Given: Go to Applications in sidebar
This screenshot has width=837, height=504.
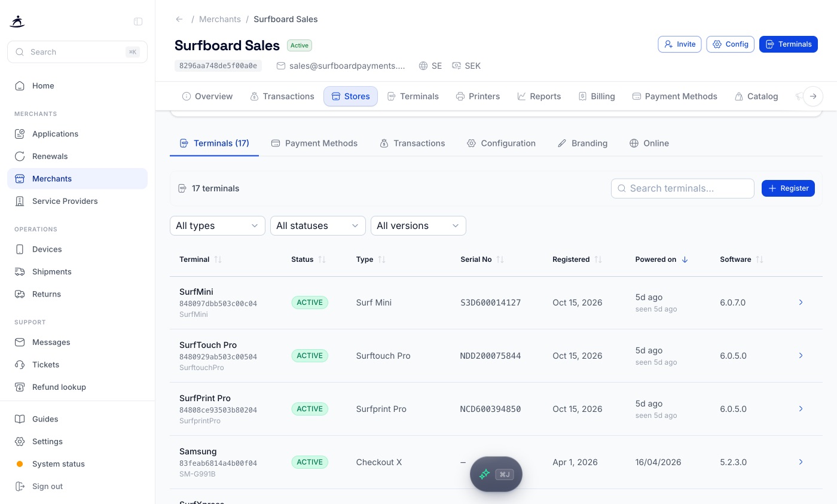Looking at the screenshot, I should tap(77, 134).
